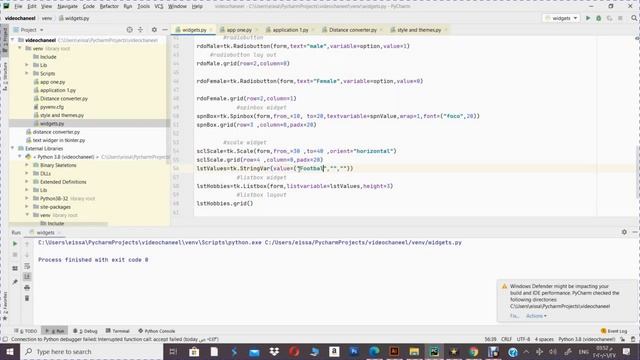Screen dimensions: 640x360
Task: Select pyvenv.cfg in project tree
Action: pos(51,107)
